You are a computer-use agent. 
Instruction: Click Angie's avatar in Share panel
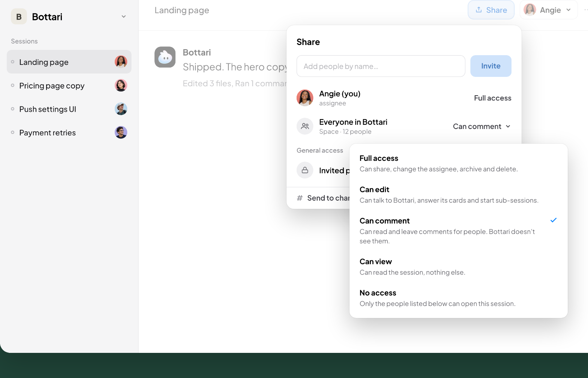305,98
